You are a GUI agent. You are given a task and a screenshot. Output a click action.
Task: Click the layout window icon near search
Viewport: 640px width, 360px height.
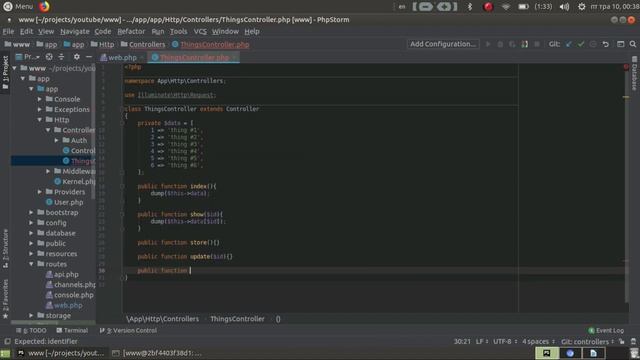(620, 44)
